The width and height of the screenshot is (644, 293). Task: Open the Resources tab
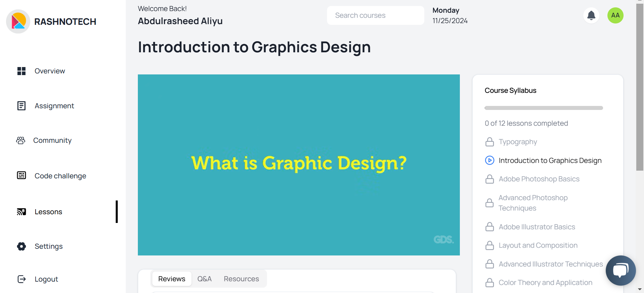[x=241, y=279]
